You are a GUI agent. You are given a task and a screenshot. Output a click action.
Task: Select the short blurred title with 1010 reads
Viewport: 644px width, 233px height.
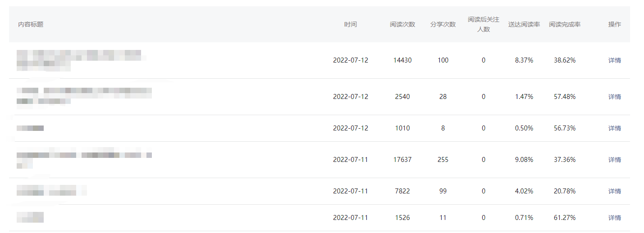30,128
